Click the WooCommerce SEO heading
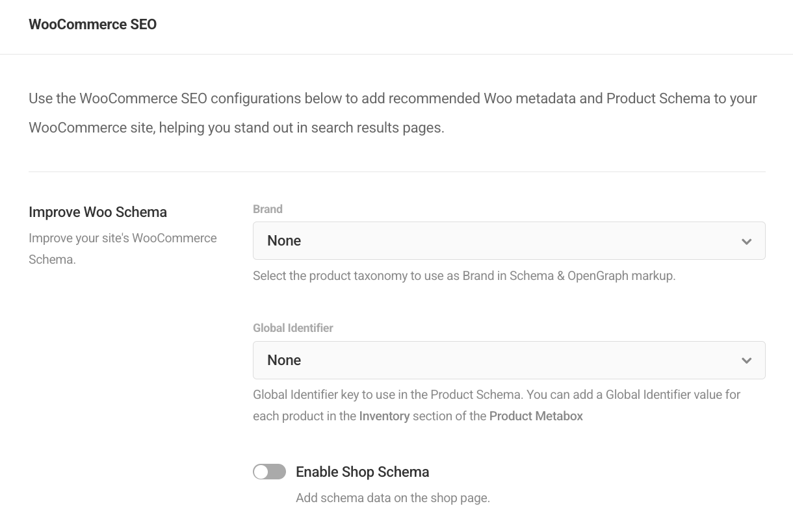The image size is (793, 532). coord(92,24)
